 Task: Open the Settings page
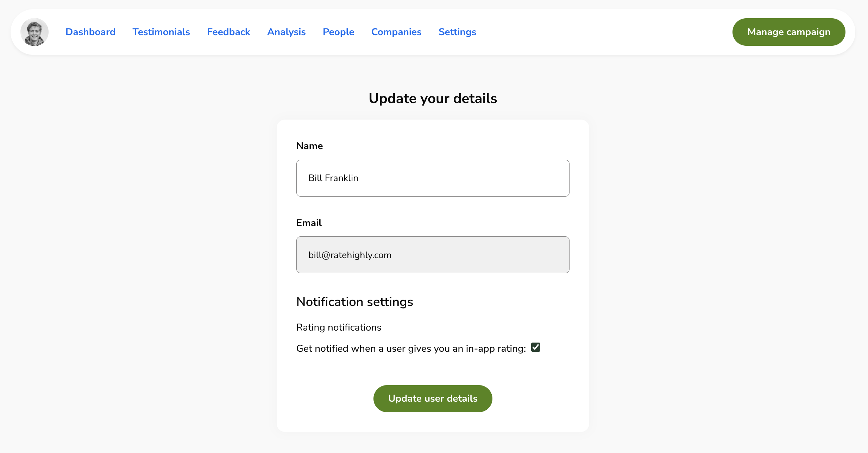pos(457,32)
